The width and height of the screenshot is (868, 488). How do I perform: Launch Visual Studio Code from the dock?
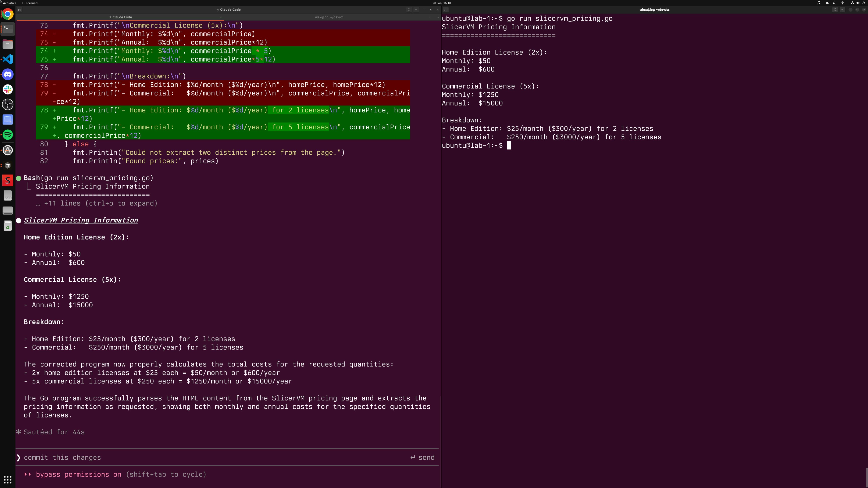click(x=8, y=59)
